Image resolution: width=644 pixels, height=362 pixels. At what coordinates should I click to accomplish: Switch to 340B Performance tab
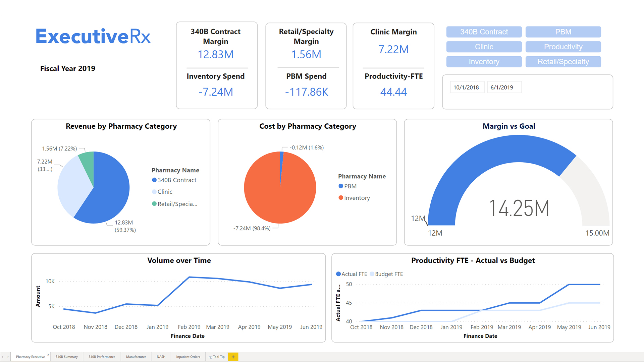coord(102,357)
